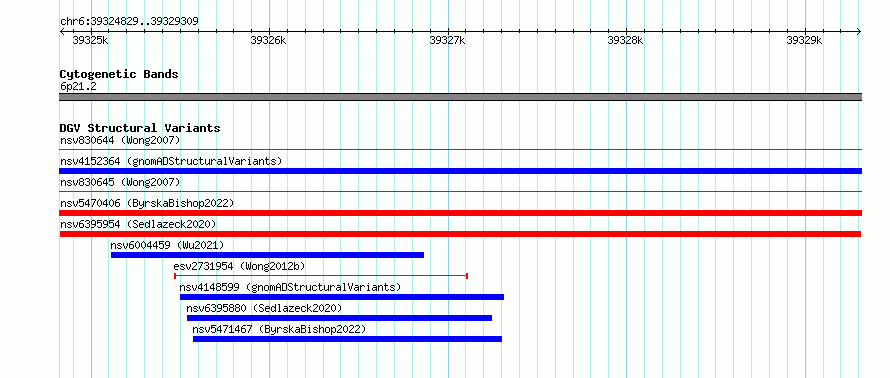Open nsv4148599 (gnomADStructuralVariants) label
Screen dimensions: 890x378
point(290,287)
